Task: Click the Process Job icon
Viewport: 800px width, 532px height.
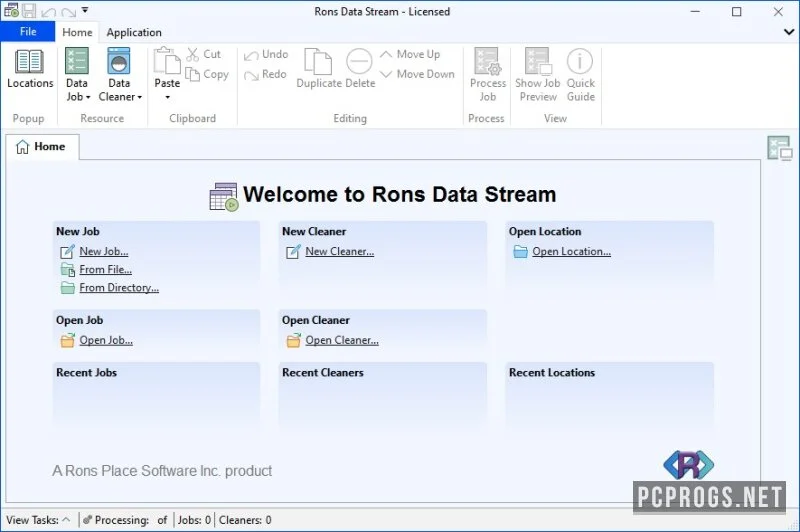Action: [x=487, y=61]
